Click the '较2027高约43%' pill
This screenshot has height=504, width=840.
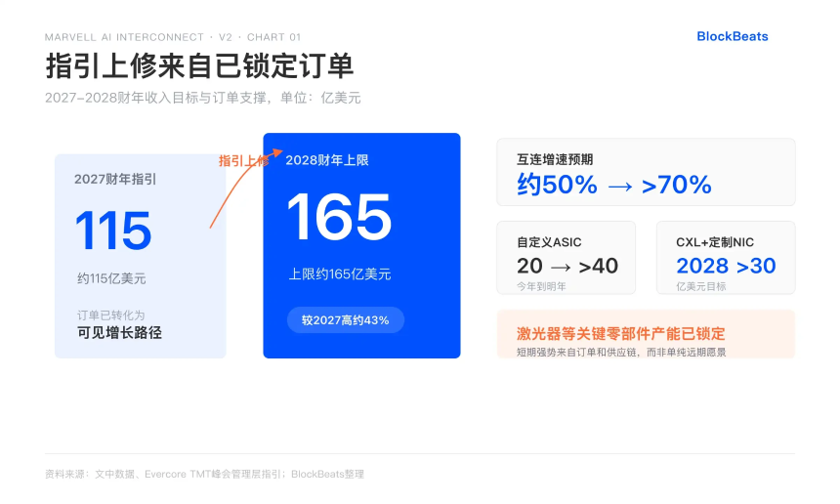346,320
